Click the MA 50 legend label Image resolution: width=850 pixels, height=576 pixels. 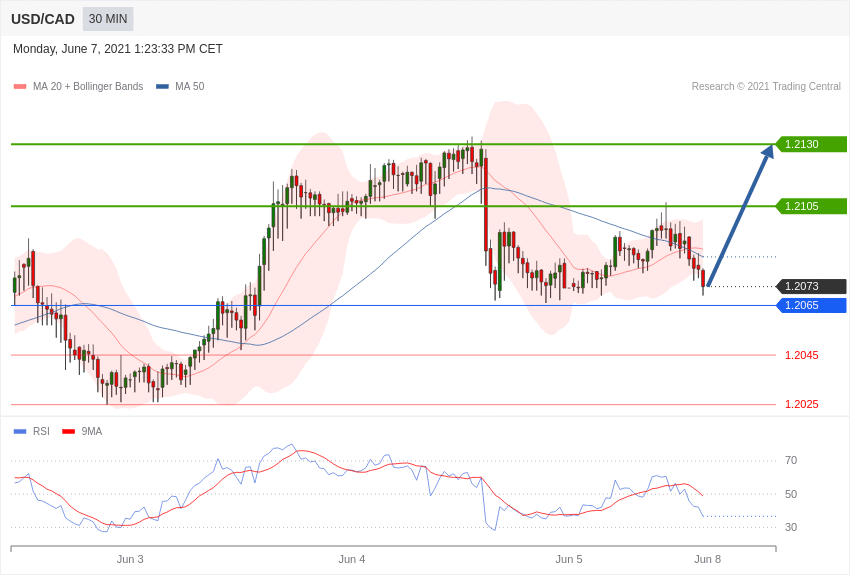tap(190, 86)
